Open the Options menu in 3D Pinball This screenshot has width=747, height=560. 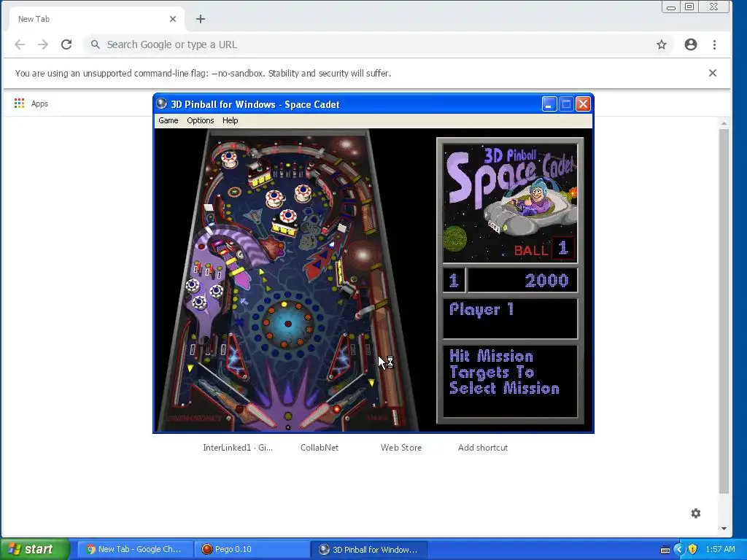200,120
